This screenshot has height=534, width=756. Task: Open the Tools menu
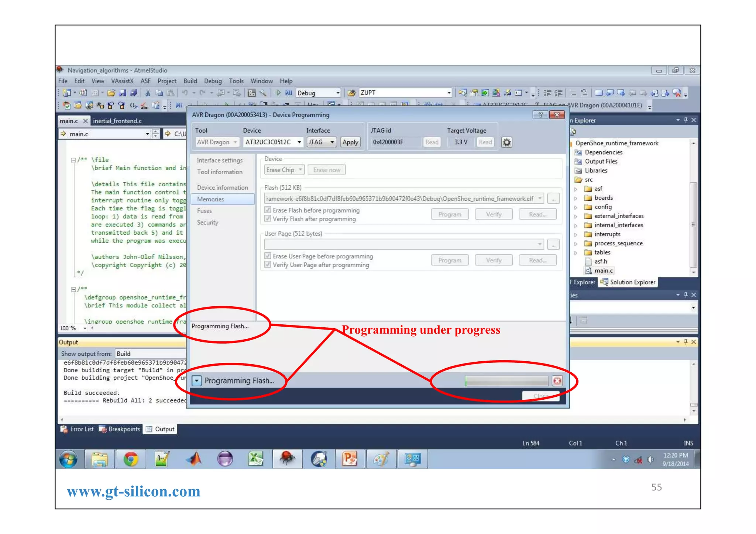point(236,81)
